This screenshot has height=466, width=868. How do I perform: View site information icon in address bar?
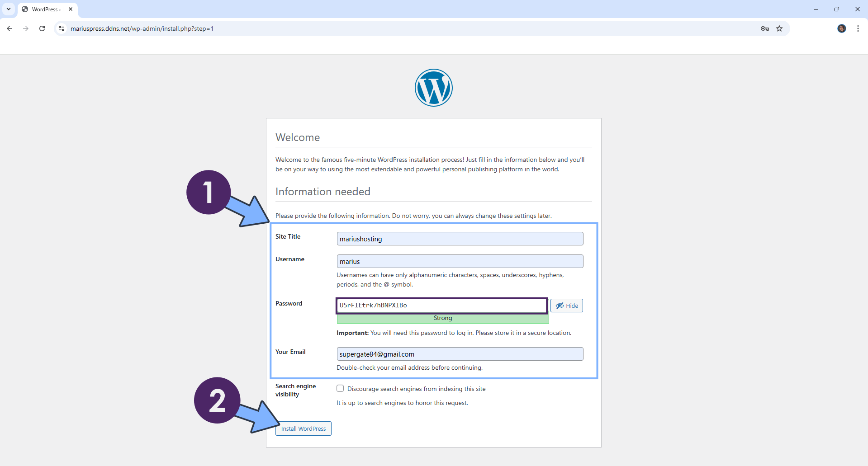coord(62,28)
